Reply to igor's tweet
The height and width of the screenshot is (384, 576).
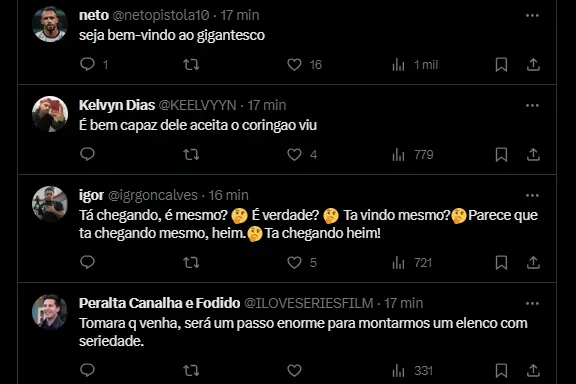coord(87,262)
